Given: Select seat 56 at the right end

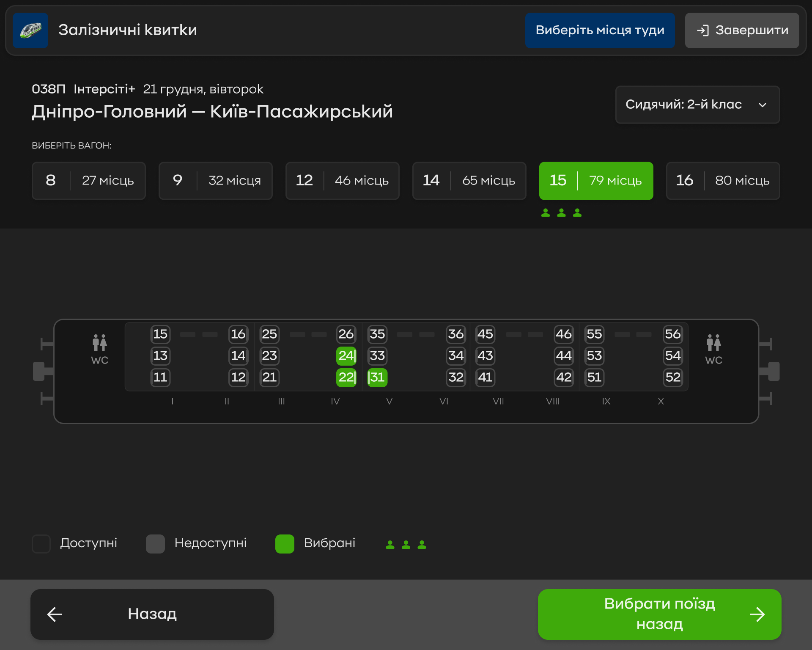Looking at the screenshot, I should tap(673, 334).
